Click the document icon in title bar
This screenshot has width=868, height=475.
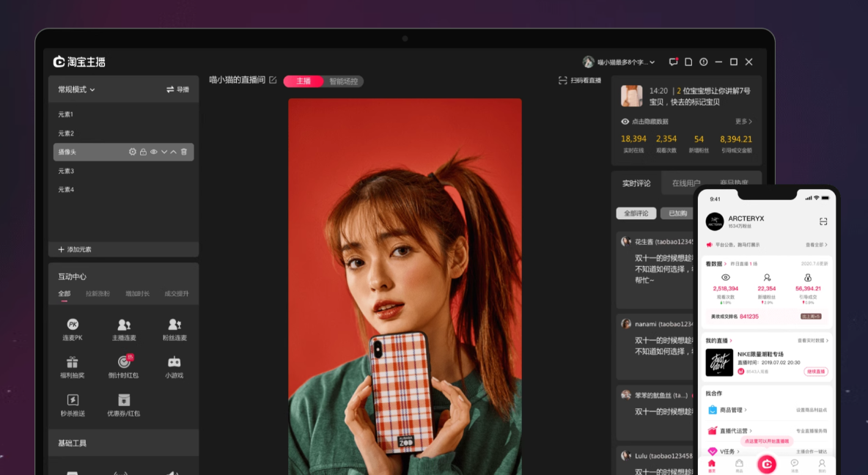coord(688,62)
